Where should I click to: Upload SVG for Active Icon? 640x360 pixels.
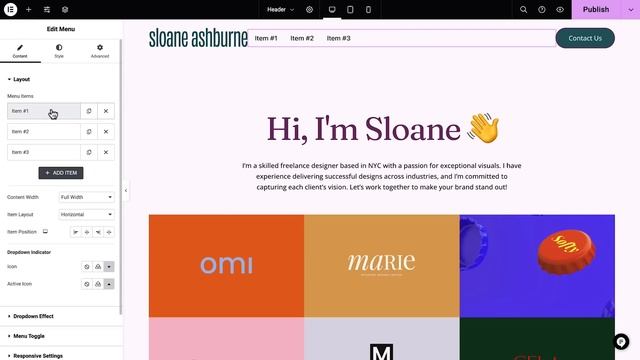point(98,284)
